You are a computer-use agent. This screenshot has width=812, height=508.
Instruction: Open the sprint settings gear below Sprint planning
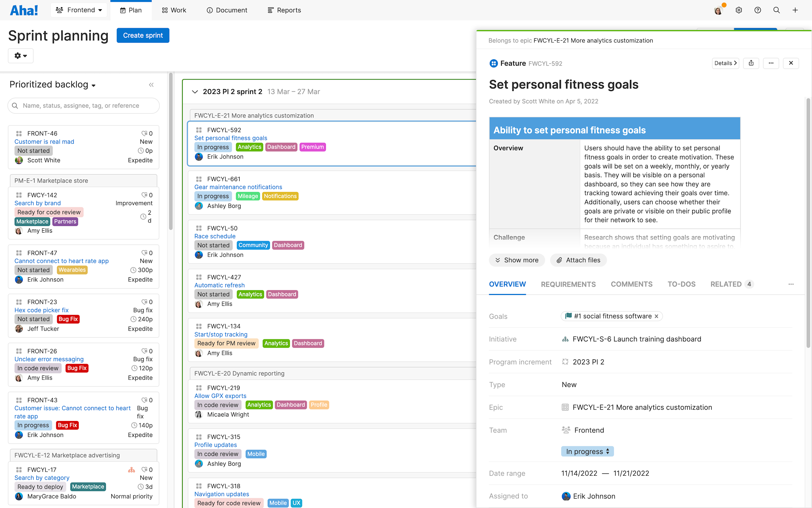(x=20, y=56)
